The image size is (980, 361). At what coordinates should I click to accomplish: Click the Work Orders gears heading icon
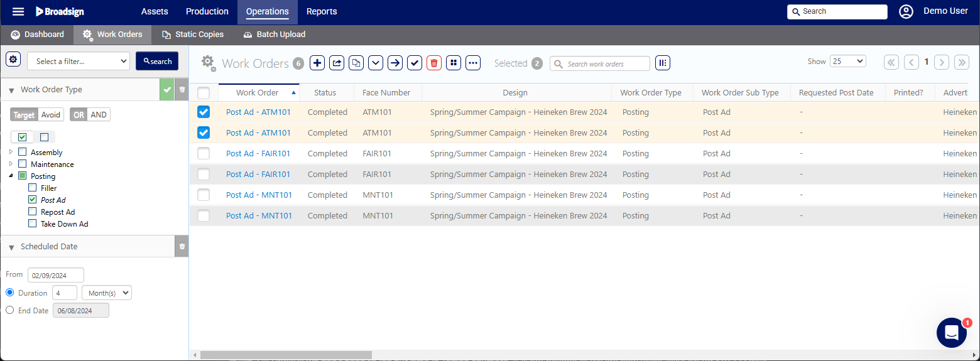pos(209,63)
